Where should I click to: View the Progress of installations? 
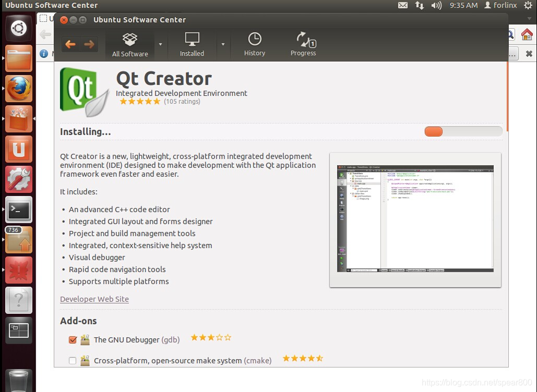point(303,44)
